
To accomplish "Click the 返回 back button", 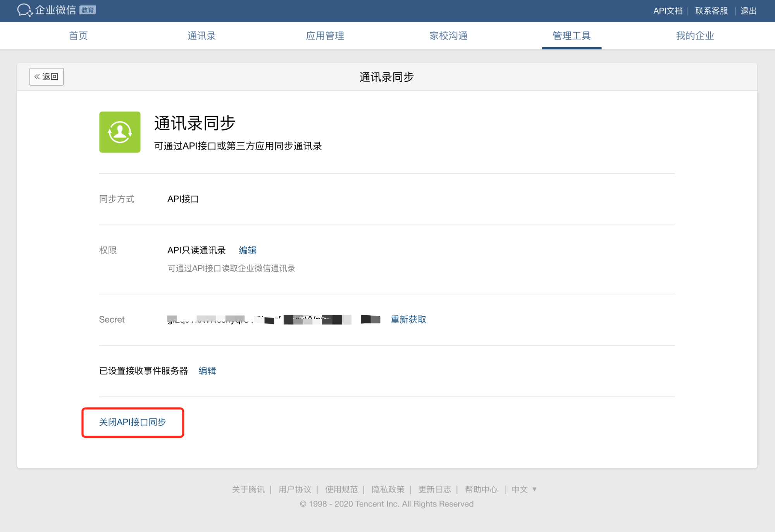I will 46,77.
